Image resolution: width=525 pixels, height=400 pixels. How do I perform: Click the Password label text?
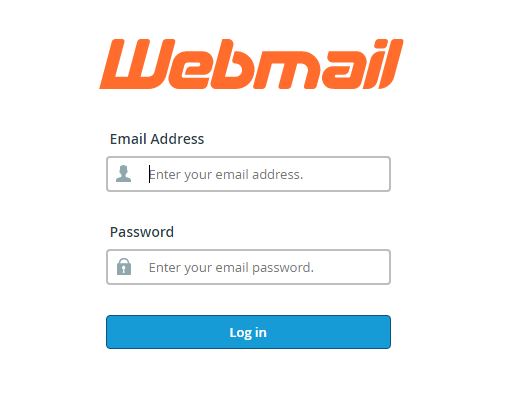(142, 232)
